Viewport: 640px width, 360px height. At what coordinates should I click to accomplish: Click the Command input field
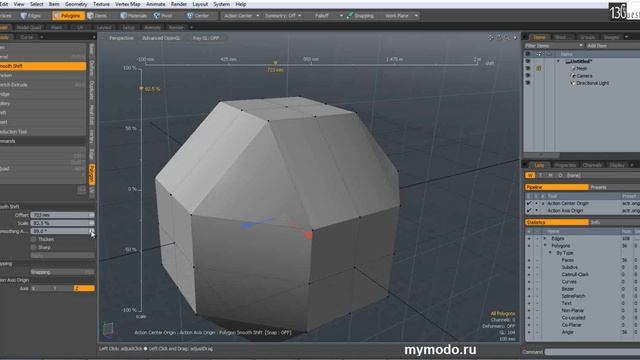[x=592, y=352]
